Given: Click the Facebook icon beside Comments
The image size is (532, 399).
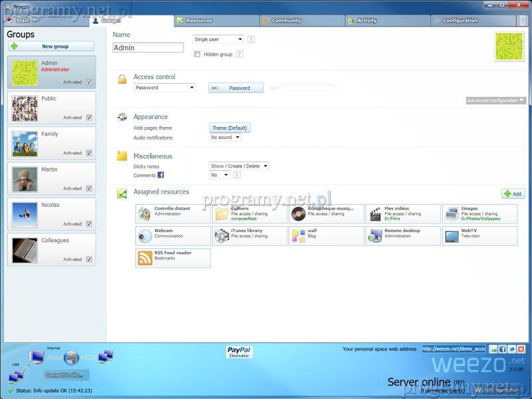Looking at the screenshot, I should pyautogui.click(x=161, y=175).
